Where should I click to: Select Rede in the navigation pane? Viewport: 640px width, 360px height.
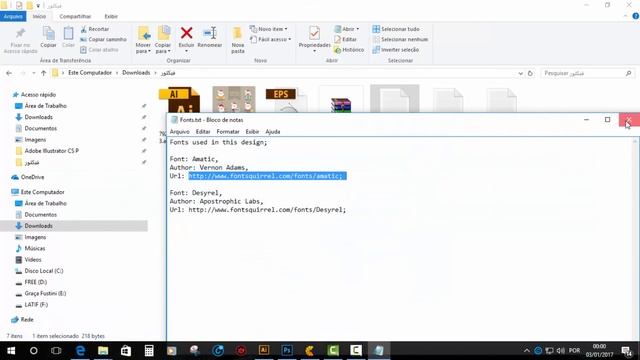(27, 320)
